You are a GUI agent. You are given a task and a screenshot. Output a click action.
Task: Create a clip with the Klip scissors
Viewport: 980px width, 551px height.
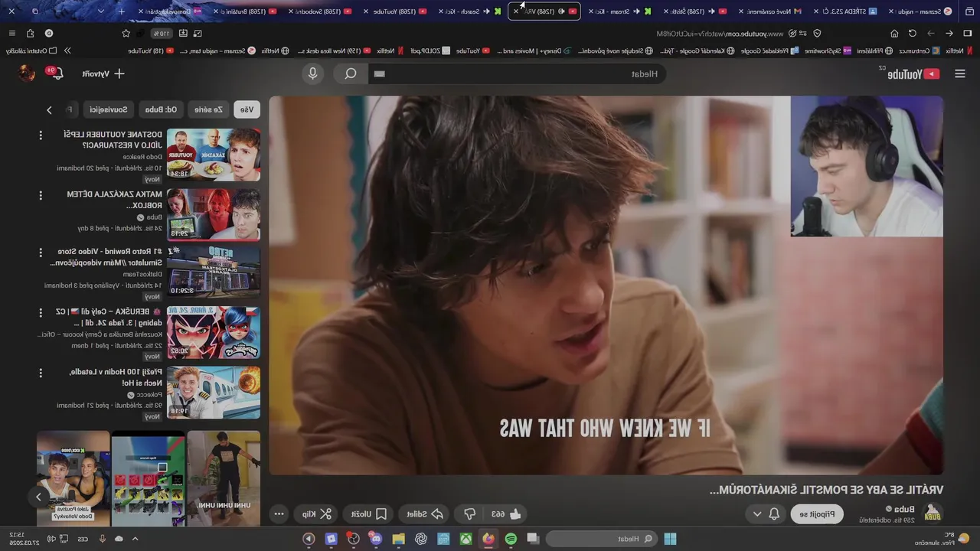tap(316, 514)
